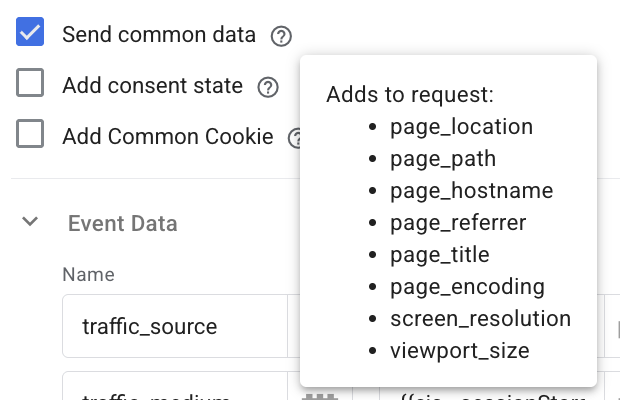Click the Add consent state label text
The image size is (620, 400).
pyautogui.click(x=152, y=86)
